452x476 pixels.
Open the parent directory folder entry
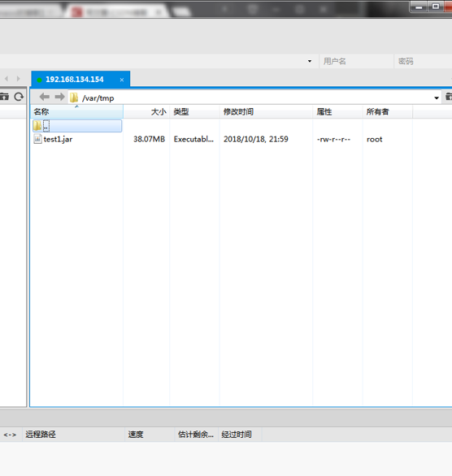click(x=77, y=126)
